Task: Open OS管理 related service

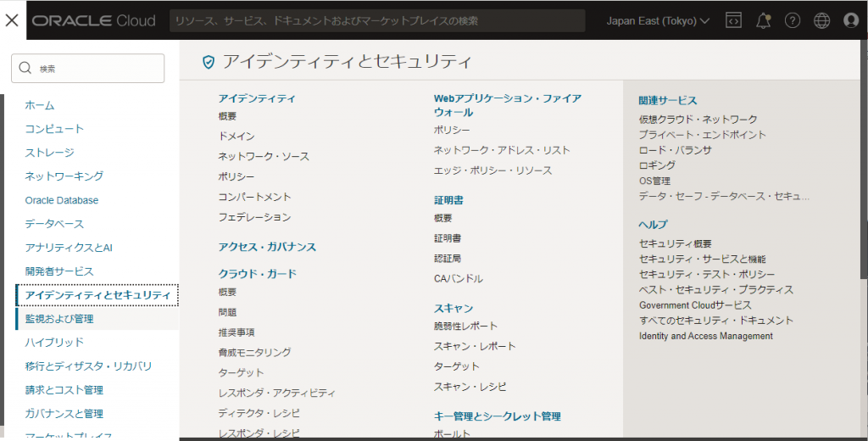Action: 654,181
